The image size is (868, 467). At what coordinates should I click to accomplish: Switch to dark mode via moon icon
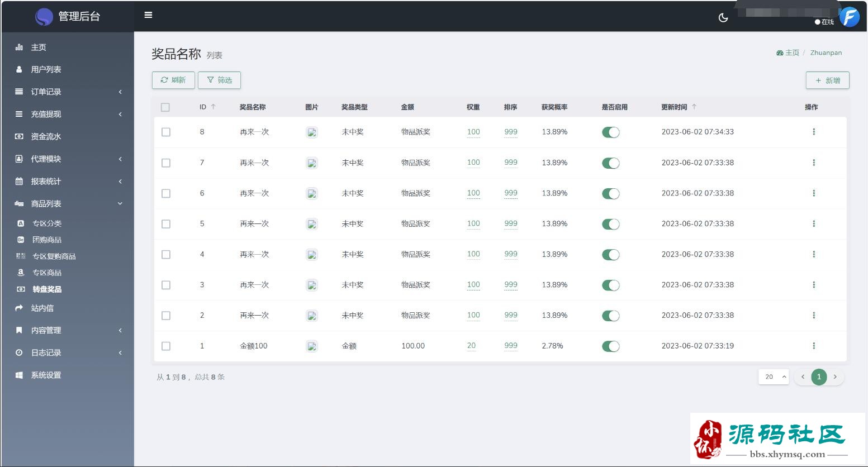(723, 17)
